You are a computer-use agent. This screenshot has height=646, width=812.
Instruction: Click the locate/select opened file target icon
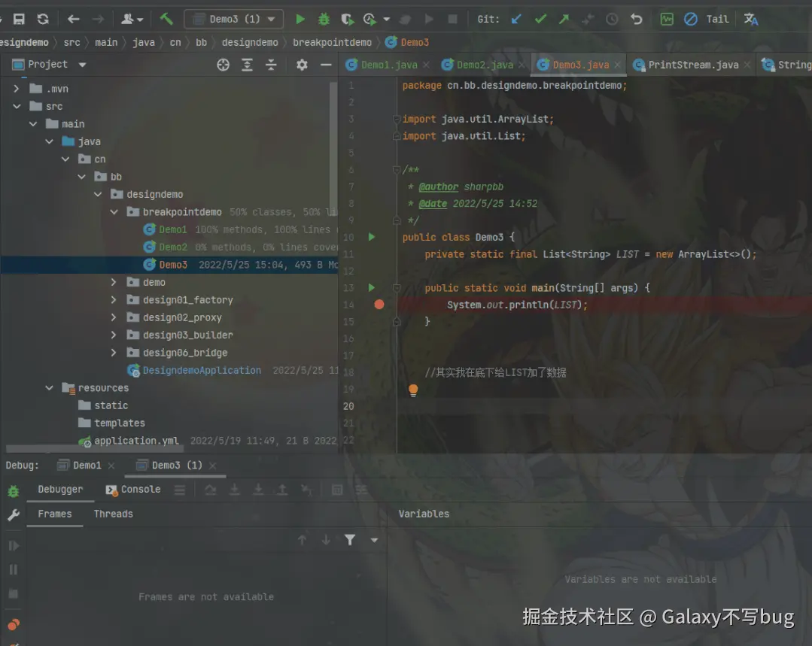click(x=224, y=65)
